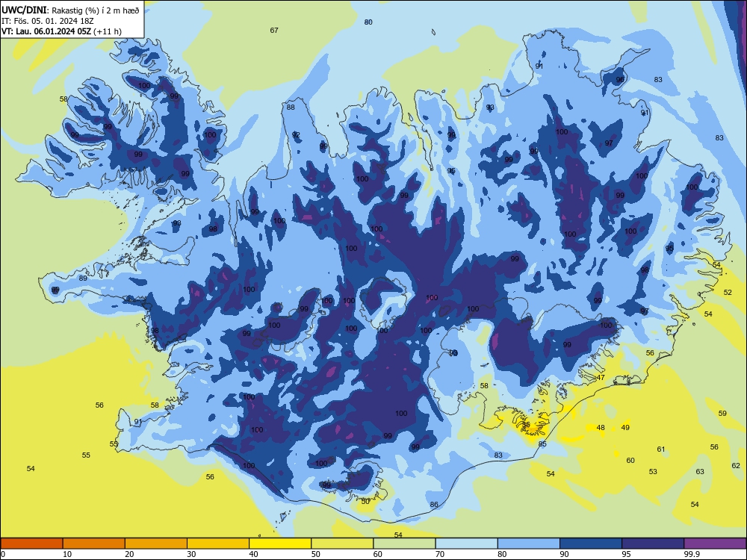Click the legend tick label '40'
The image size is (747, 560).
click(253, 554)
